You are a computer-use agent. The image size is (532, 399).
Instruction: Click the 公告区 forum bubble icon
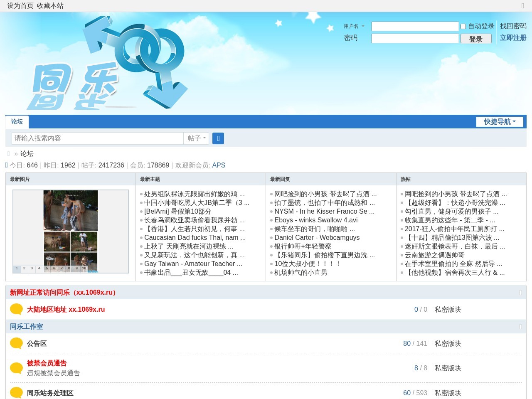16,343
